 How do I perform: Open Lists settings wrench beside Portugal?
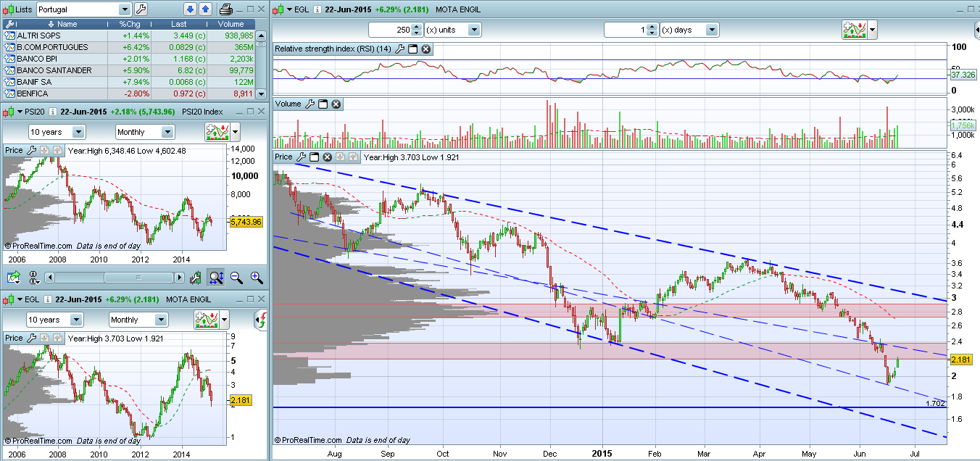(x=141, y=9)
